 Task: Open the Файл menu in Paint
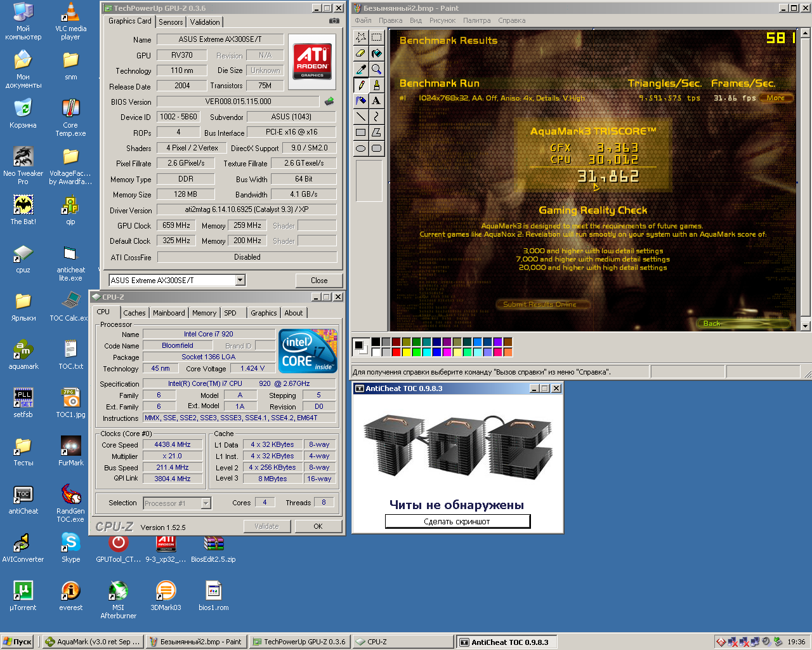pos(363,20)
